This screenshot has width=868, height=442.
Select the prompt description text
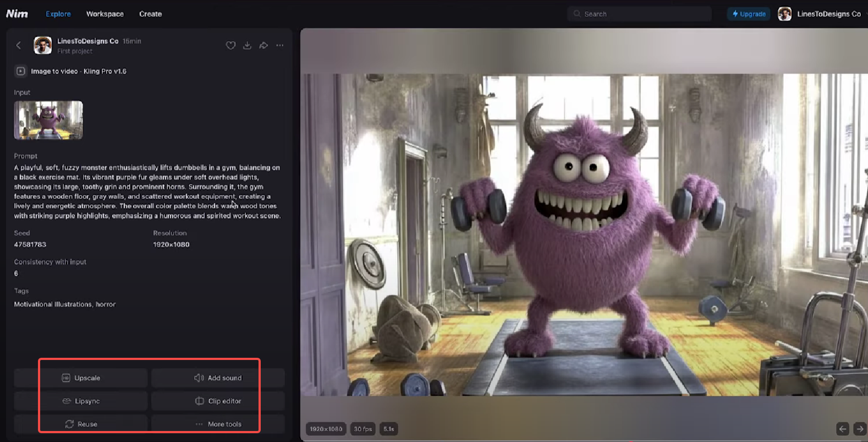click(x=147, y=192)
